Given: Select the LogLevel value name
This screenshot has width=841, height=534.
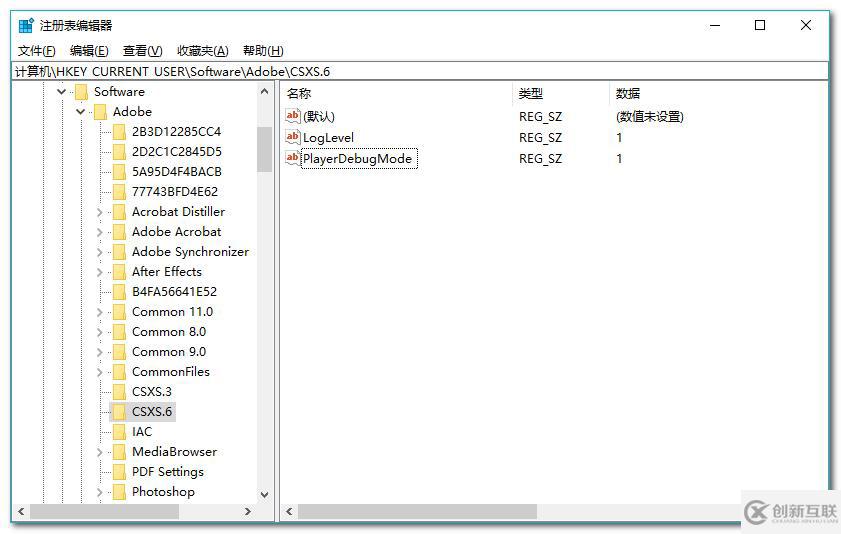Looking at the screenshot, I should click(x=328, y=138).
